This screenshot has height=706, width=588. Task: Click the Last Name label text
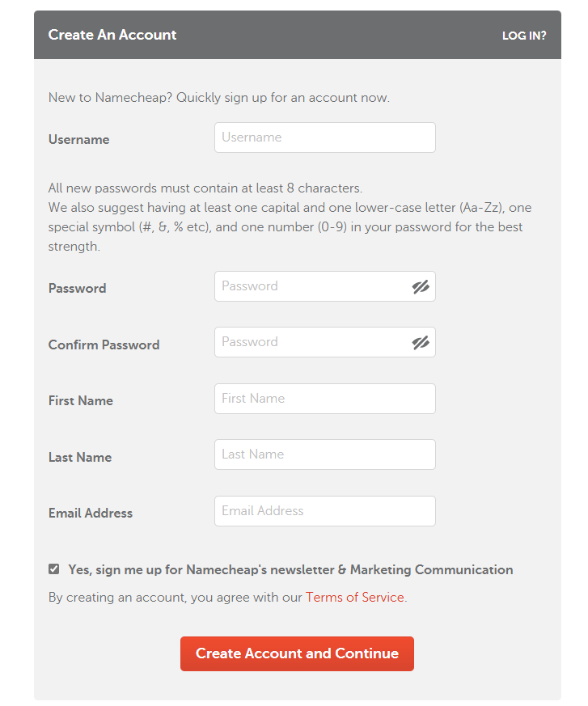pyautogui.click(x=79, y=457)
